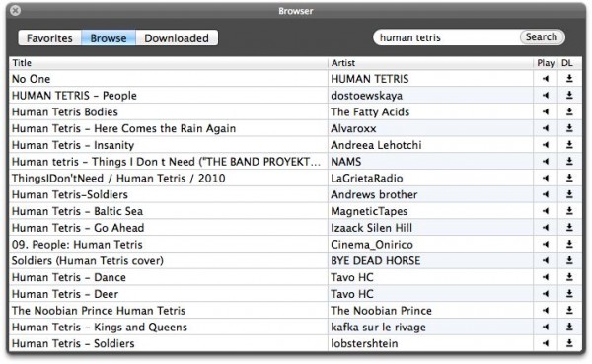Play 'Soldiers (Human Tetris cover)'

pyautogui.click(x=546, y=260)
